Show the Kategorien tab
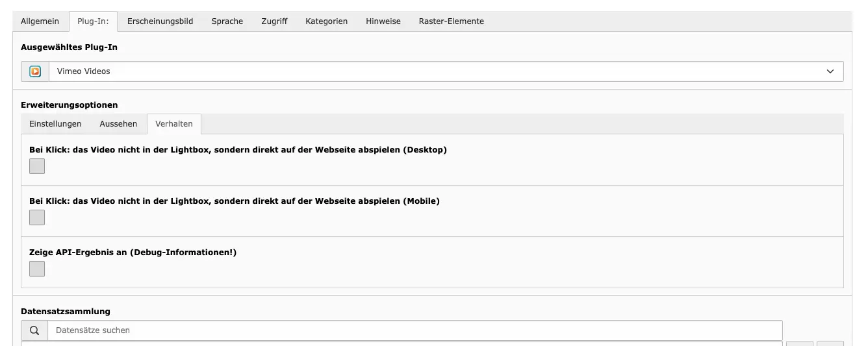Screen dimensions: 868x346 (x=326, y=21)
